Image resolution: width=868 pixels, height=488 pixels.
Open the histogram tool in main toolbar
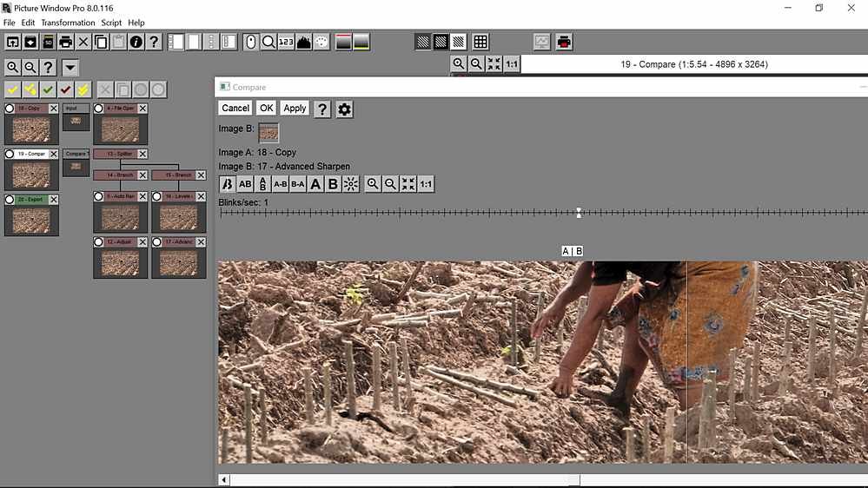304,42
